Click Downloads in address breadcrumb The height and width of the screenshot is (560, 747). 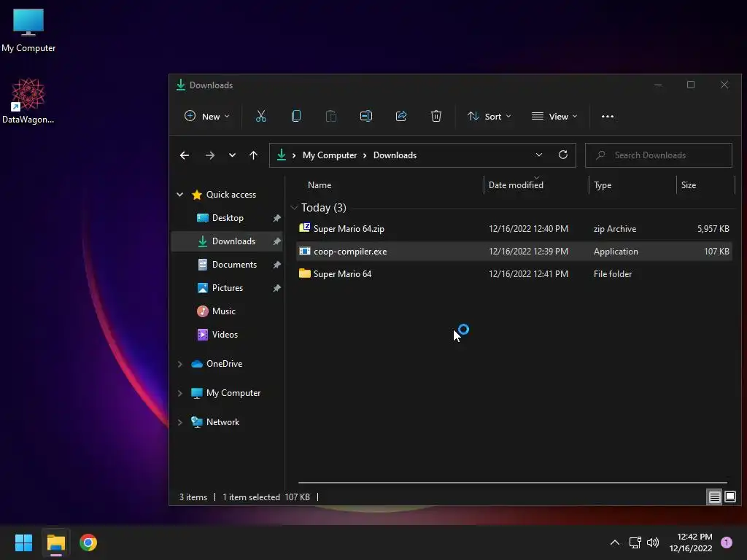[395, 155]
